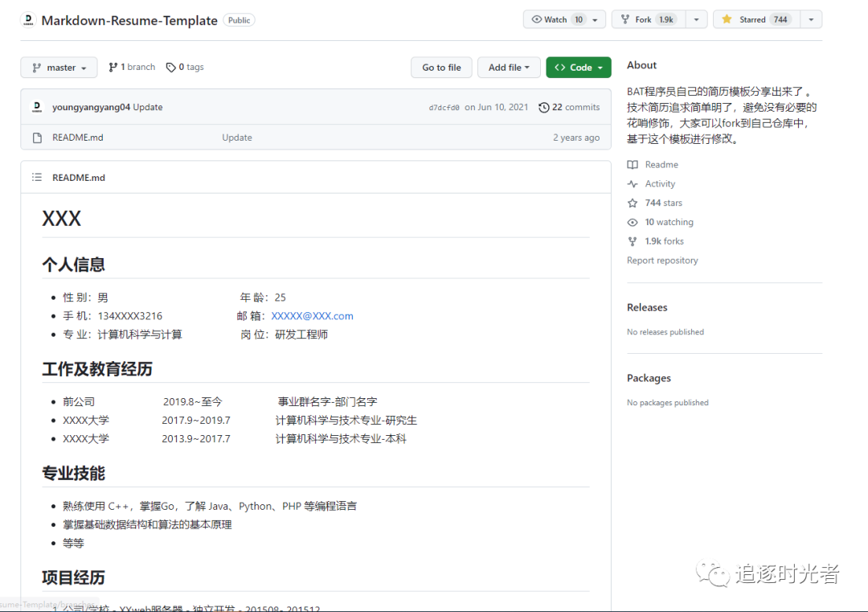Screen dimensions: 868x612
Task: Open the green Code dropdown button
Action: pos(579,67)
